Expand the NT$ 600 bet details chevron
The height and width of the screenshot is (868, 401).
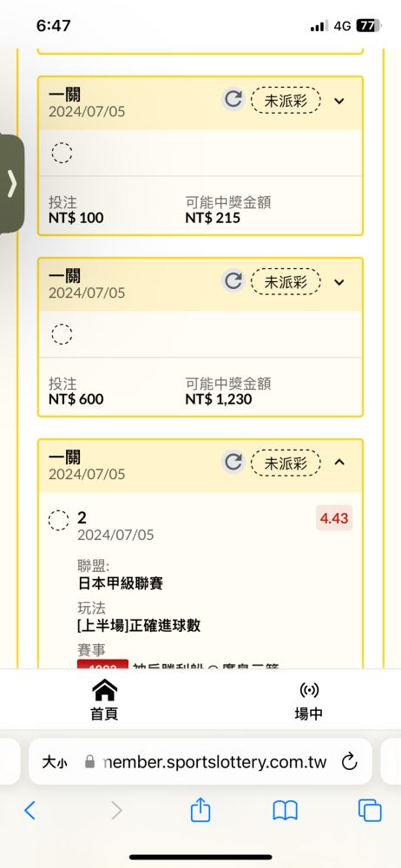(339, 282)
